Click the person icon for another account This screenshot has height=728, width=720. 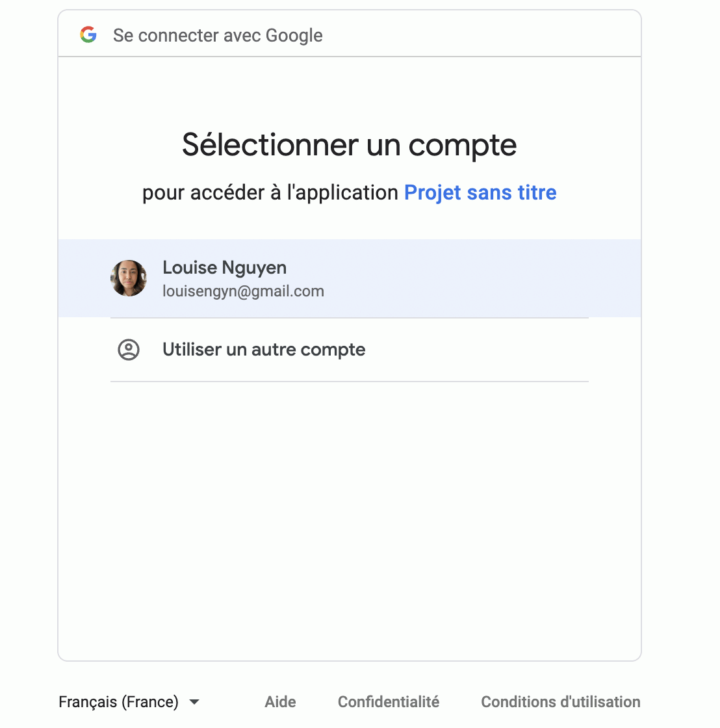coord(129,350)
